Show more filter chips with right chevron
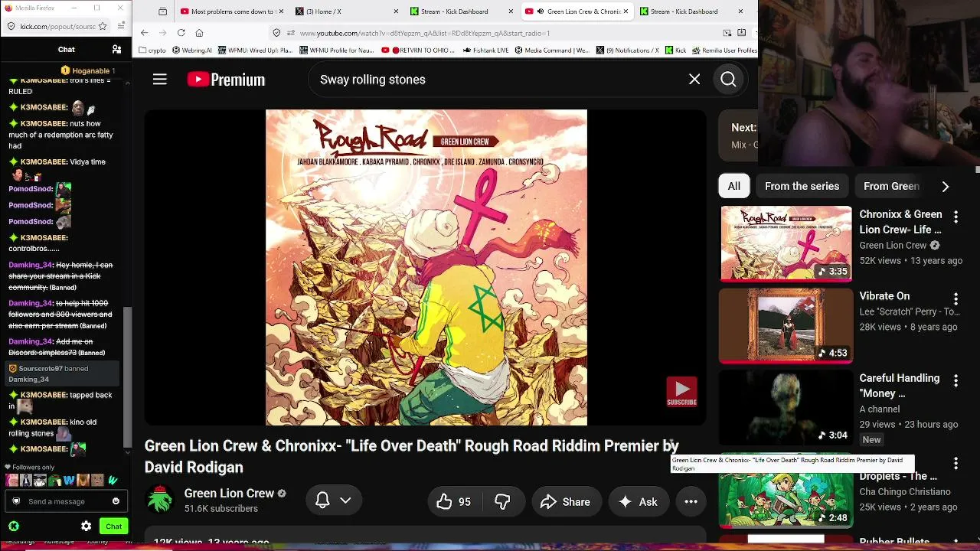 (x=946, y=186)
